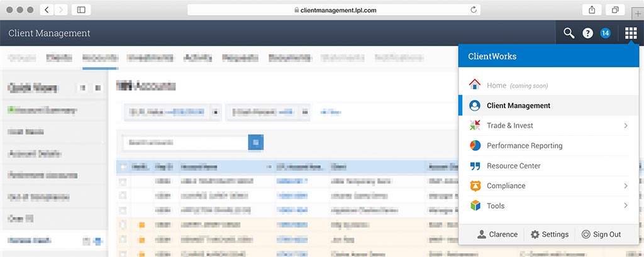Click the blue button beside the search field

click(x=256, y=143)
